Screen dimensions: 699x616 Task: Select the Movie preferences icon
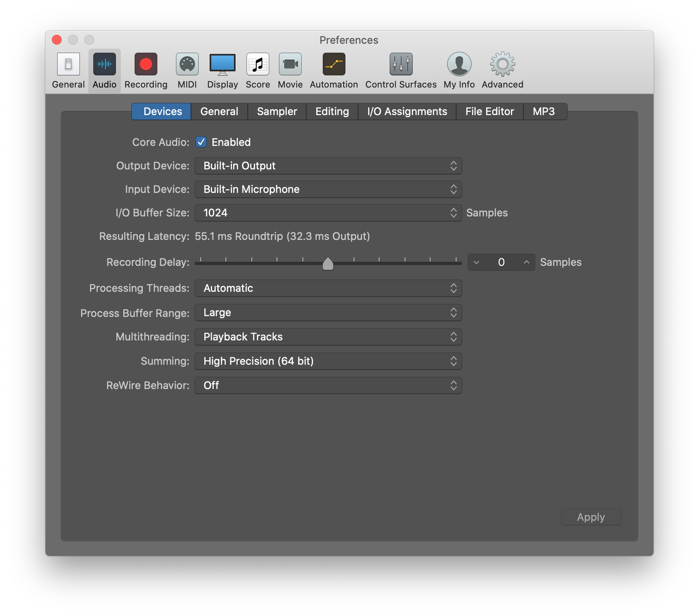pos(290,70)
